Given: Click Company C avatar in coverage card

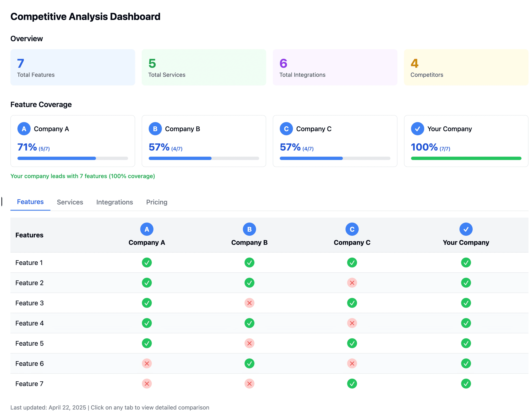Looking at the screenshot, I should click(286, 129).
